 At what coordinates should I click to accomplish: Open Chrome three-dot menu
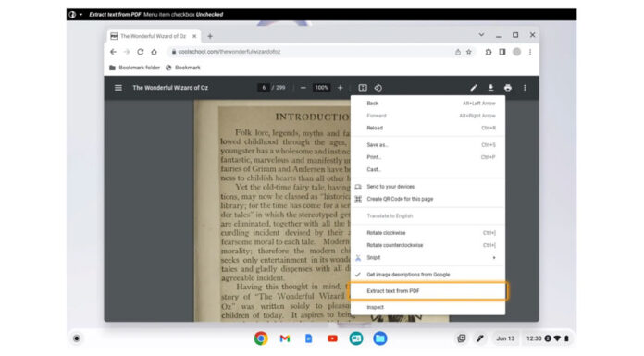[x=530, y=52]
